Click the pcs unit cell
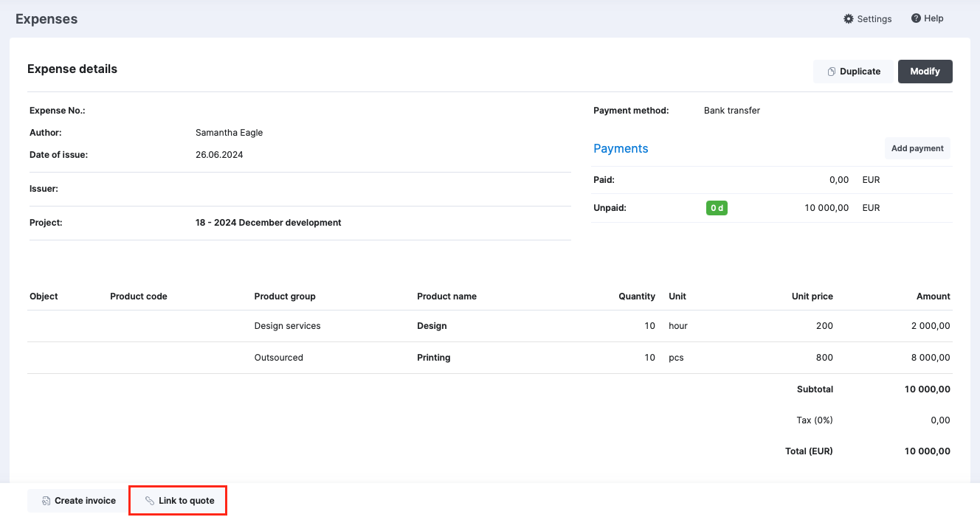Image resolution: width=980 pixels, height=517 pixels. pos(676,358)
